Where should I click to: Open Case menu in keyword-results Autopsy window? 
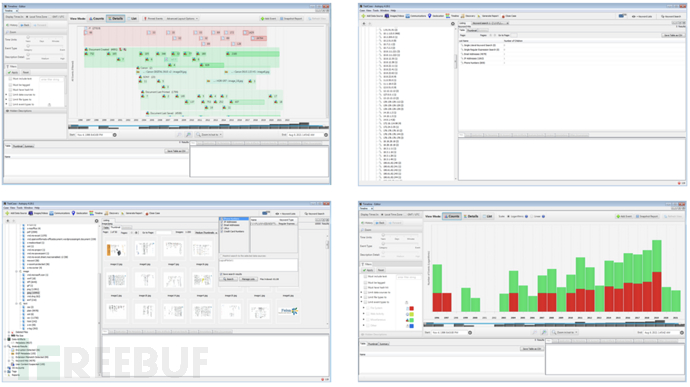(362, 11)
